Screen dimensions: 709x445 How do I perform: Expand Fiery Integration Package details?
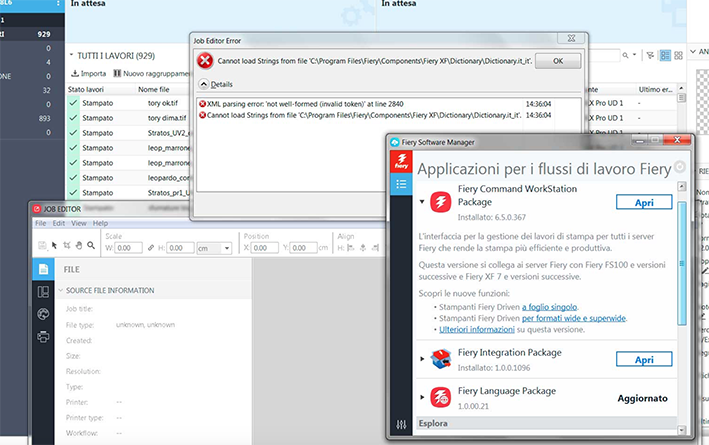(x=422, y=359)
